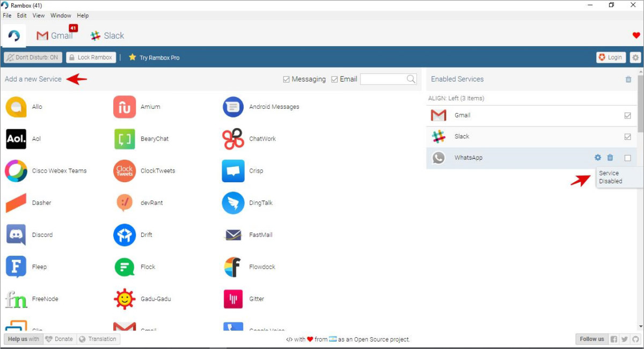This screenshot has height=349, width=644.
Task: Configure the WhatsApp service gear
Action: click(x=598, y=158)
